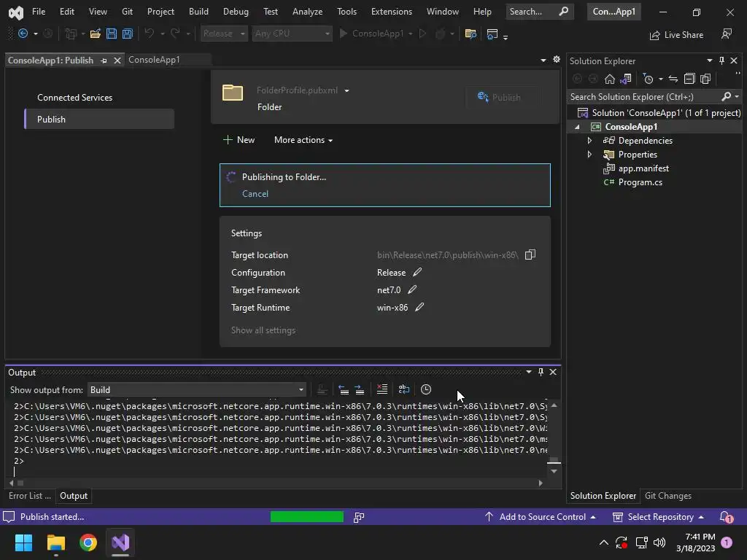The image size is (747, 560).
Task: Switch to the ConsoleApp1 document tab
Action: click(154, 60)
